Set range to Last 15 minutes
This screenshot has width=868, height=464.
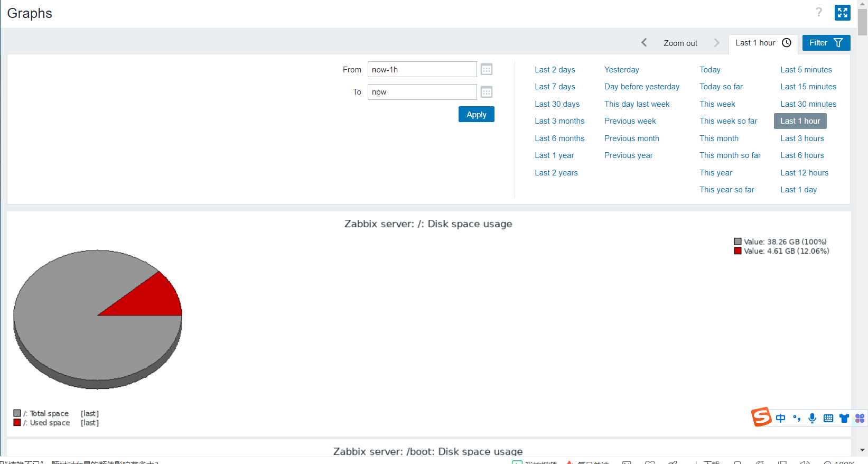click(808, 87)
